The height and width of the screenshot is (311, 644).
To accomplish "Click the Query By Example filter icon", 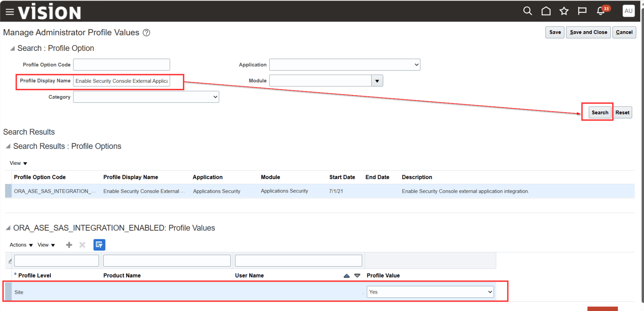I will coord(99,245).
